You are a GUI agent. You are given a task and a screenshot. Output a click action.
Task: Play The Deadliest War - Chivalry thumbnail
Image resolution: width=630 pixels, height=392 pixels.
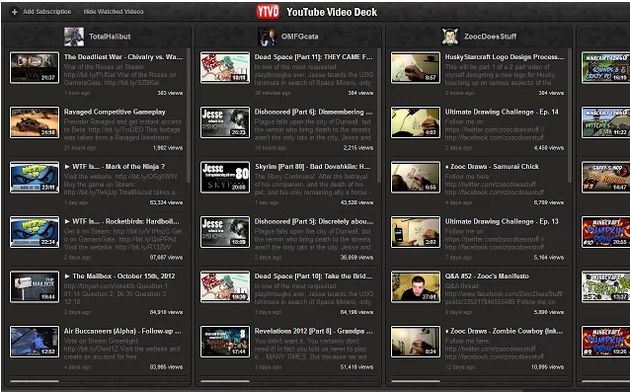coord(35,67)
